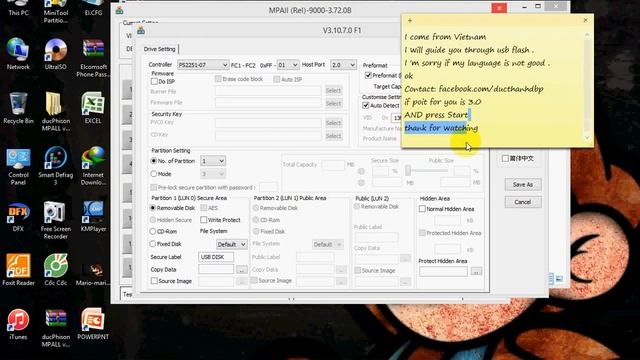Click the Save As button
The image size is (640, 360).
click(523, 184)
